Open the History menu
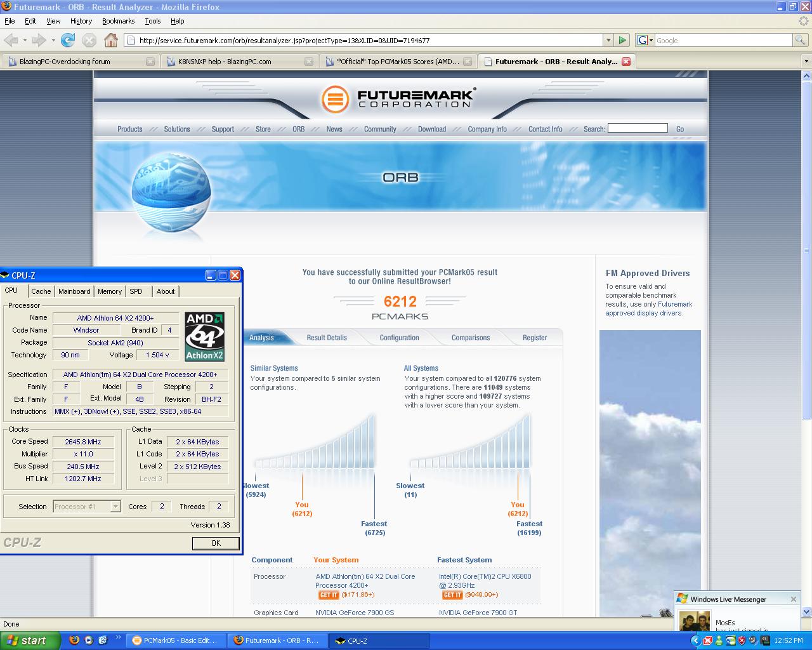This screenshot has width=812, height=650. point(81,21)
